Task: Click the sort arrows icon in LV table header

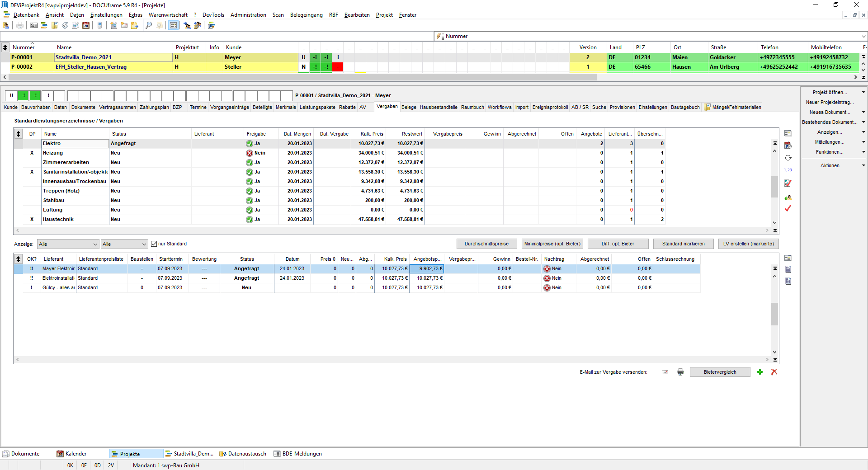Action: pos(18,134)
